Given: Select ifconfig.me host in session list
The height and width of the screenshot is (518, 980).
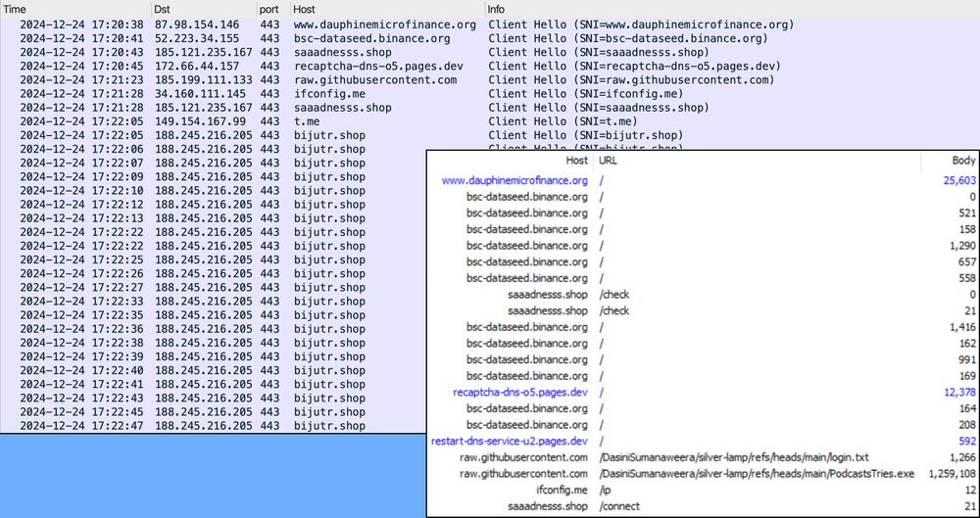Looking at the screenshot, I should click(562, 490).
